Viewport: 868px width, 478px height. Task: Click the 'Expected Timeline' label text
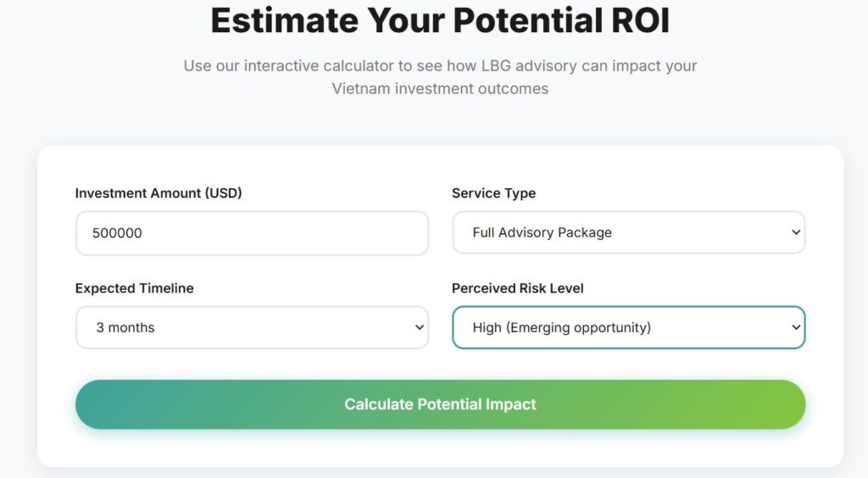point(134,288)
